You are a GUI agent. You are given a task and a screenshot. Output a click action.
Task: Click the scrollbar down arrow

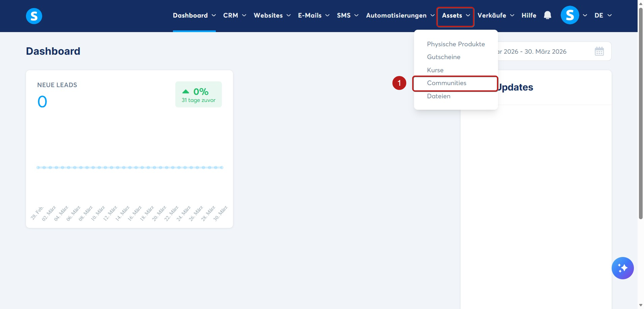[641, 305]
